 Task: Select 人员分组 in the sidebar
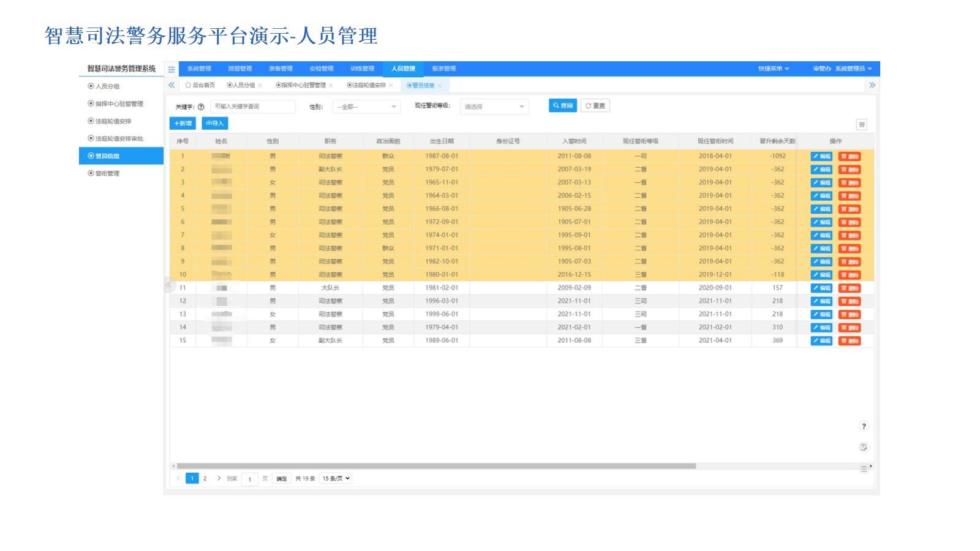click(107, 86)
